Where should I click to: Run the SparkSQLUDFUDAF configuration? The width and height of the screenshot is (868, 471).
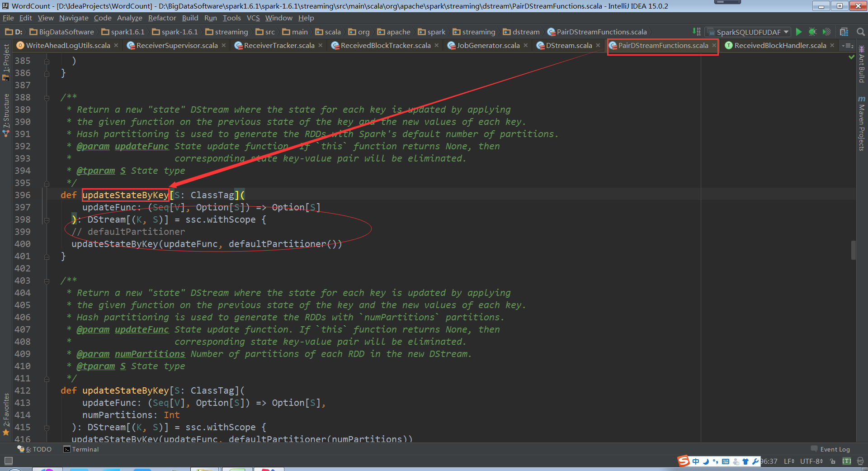click(x=799, y=32)
